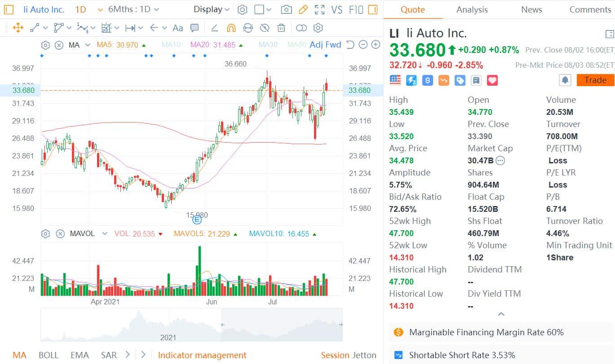Toggle hide drawings on the chart

click(x=265, y=28)
